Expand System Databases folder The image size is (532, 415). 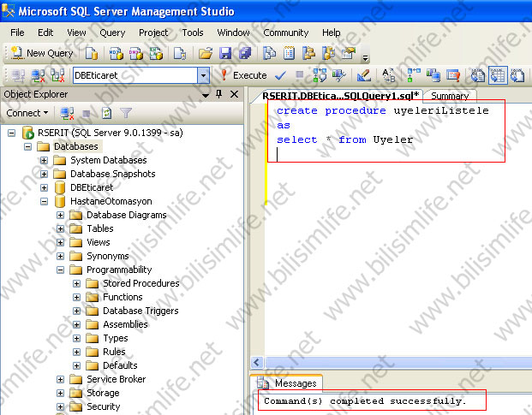coord(44,160)
